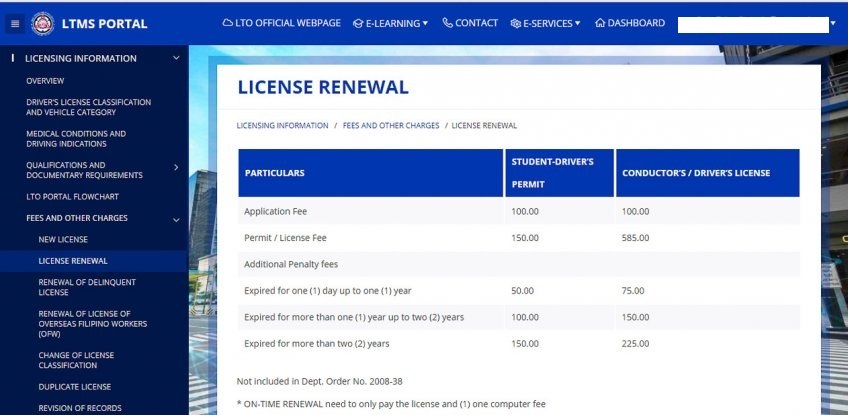Open the E-Learning dropdown menu
Image resolution: width=848 pixels, height=418 pixels.
[390, 24]
